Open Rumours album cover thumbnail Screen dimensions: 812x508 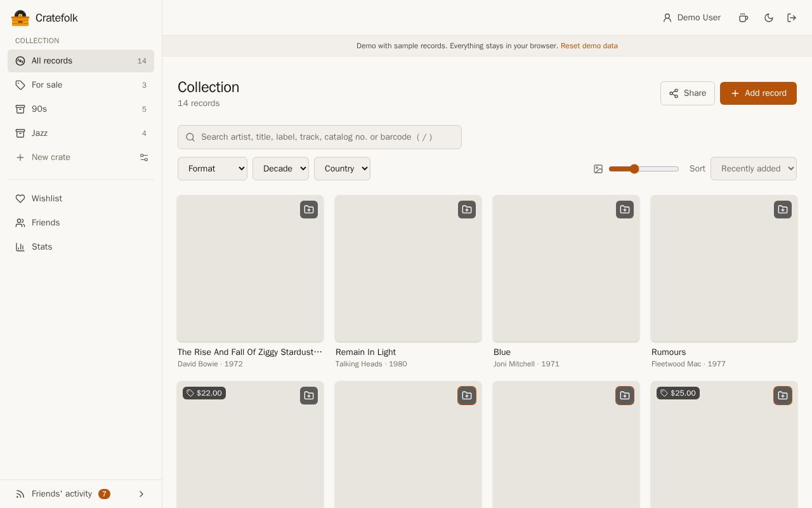coord(724,269)
